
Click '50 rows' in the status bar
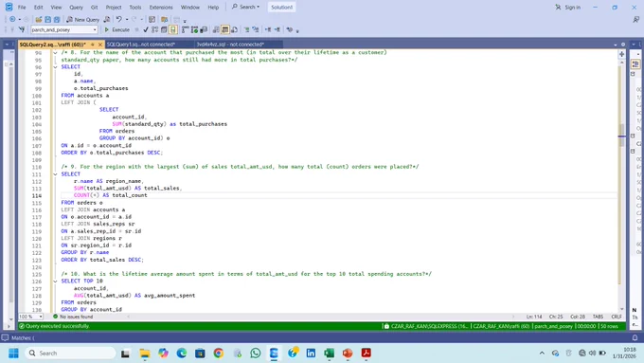pyautogui.click(x=609, y=326)
